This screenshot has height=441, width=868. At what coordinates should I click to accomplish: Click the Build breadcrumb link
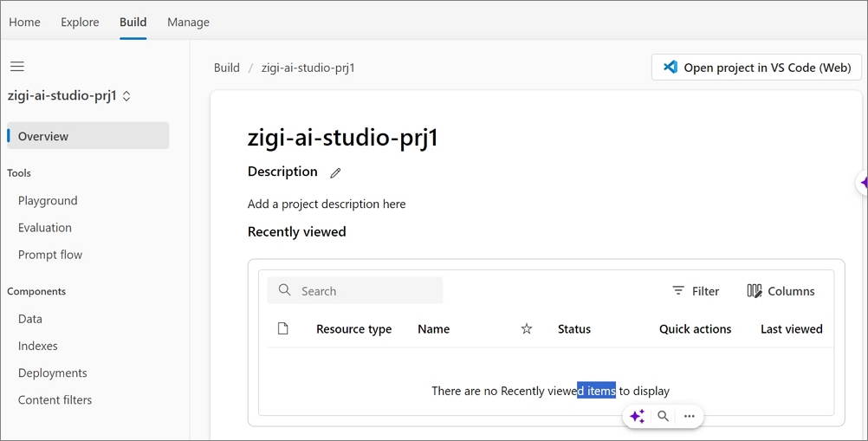[227, 68]
